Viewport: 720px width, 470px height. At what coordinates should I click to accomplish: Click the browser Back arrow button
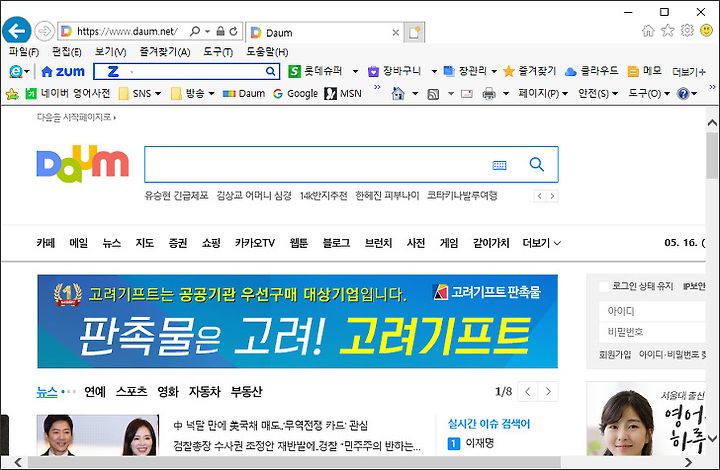(x=17, y=31)
